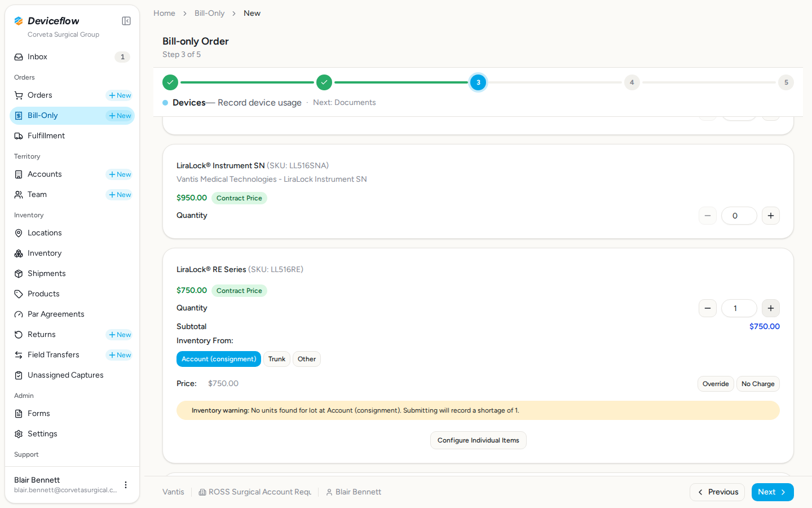
Task: Click the Orders cart icon
Action: click(19, 95)
